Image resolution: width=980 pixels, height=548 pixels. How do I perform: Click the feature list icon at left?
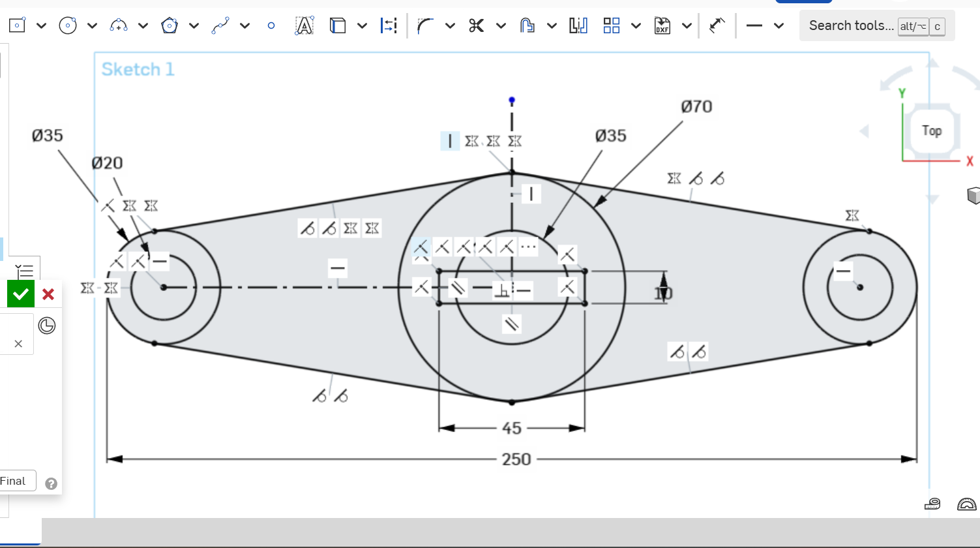(25, 271)
